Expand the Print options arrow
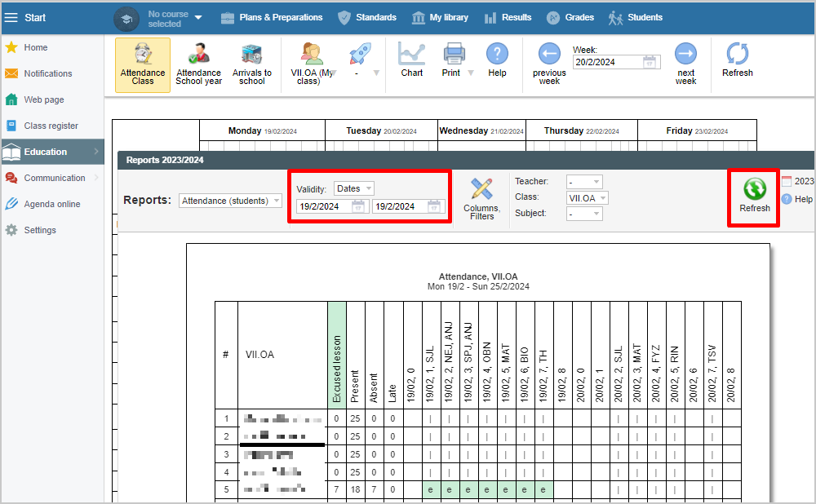The width and height of the screenshot is (816, 504). tap(471, 73)
